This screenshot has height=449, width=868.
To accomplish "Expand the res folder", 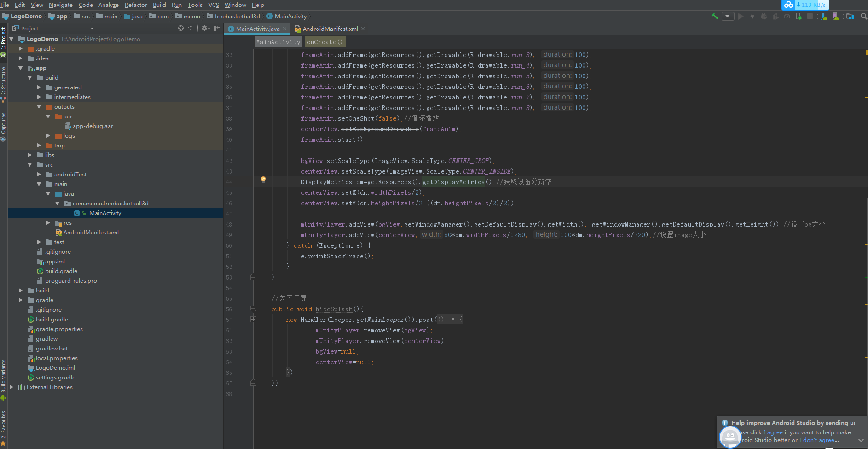I will point(48,222).
